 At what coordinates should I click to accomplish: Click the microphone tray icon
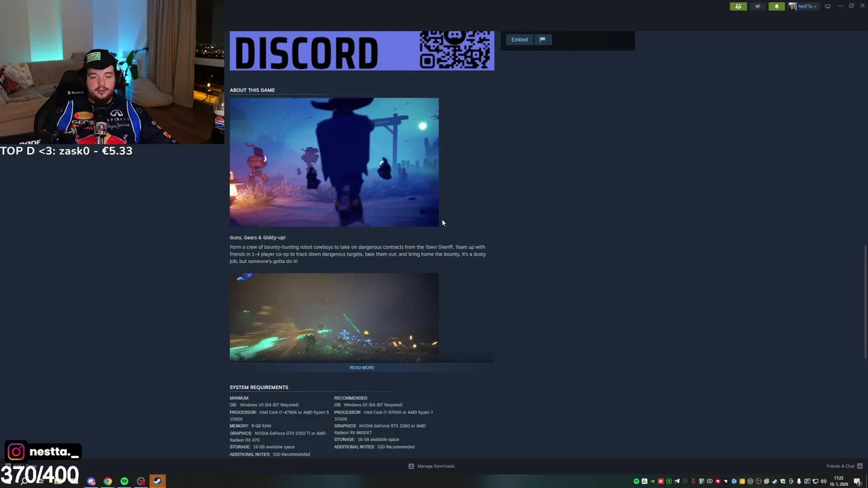click(x=799, y=481)
